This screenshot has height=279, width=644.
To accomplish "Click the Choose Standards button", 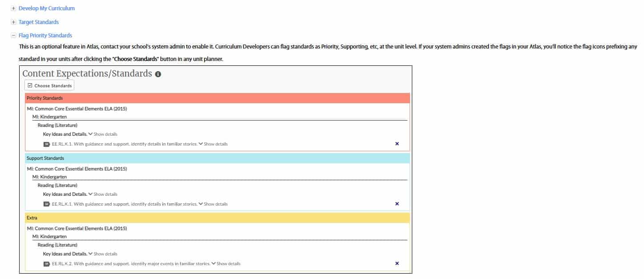I will [49, 85].
